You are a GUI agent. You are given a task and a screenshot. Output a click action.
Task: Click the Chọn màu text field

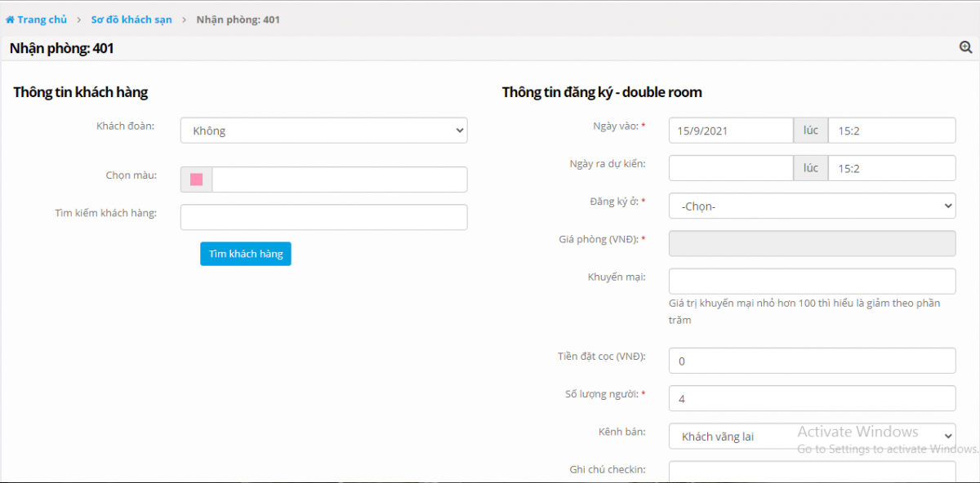coord(339,179)
